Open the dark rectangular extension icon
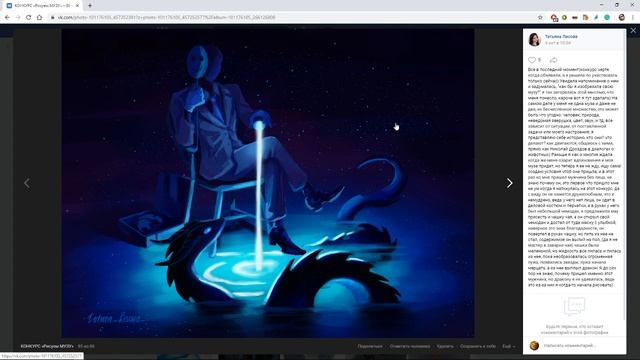This screenshot has width=640, height=360. (x=575, y=18)
